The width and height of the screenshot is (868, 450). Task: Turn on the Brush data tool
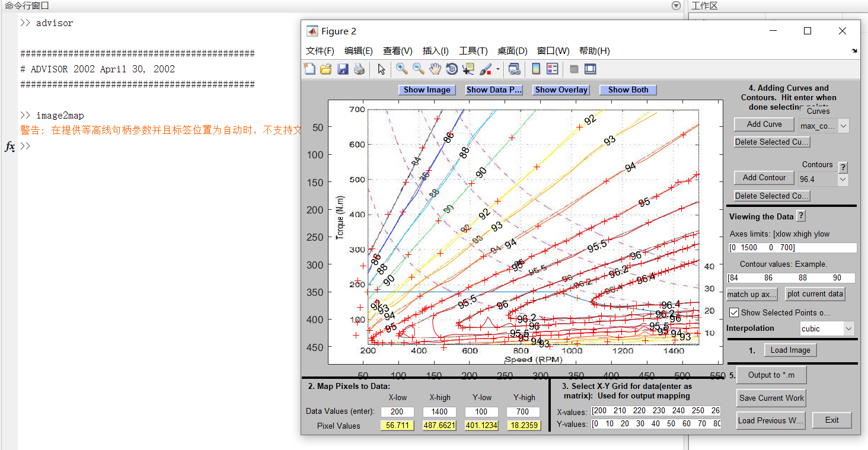(x=484, y=69)
